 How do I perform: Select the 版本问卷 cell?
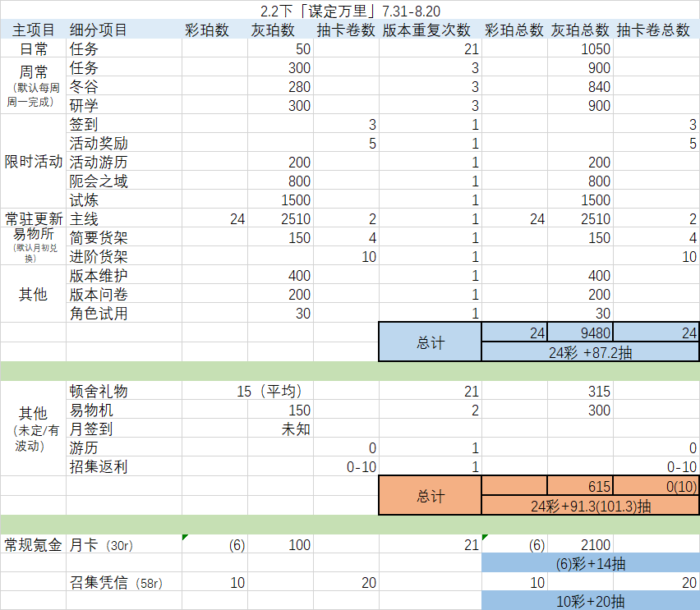124,294
